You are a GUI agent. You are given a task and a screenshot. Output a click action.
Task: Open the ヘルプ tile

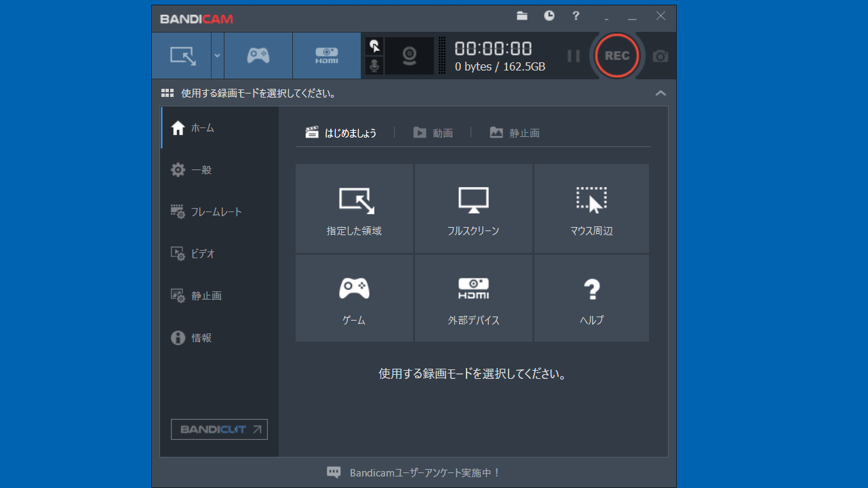coord(591,298)
